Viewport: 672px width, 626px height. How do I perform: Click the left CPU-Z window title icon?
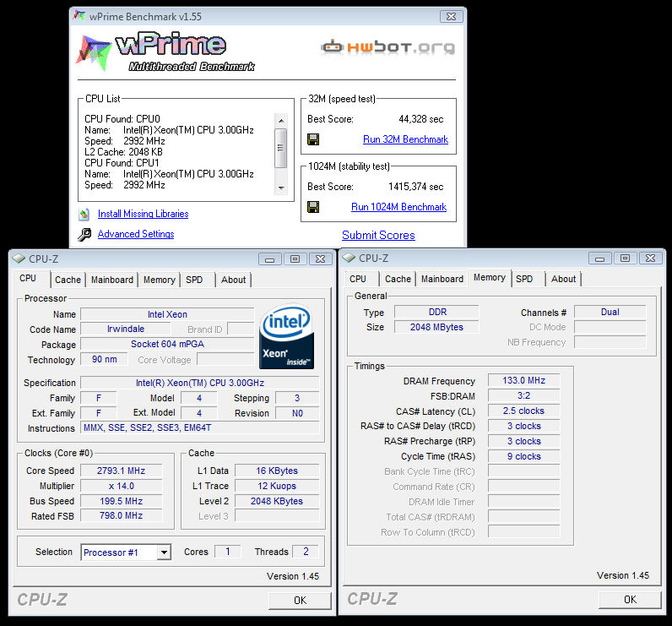pyautogui.click(x=19, y=259)
